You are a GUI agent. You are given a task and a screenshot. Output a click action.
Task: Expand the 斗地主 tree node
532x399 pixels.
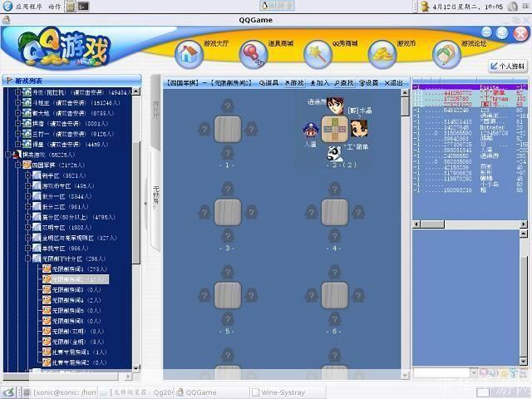pyautogui.click(x=18, y=102)
